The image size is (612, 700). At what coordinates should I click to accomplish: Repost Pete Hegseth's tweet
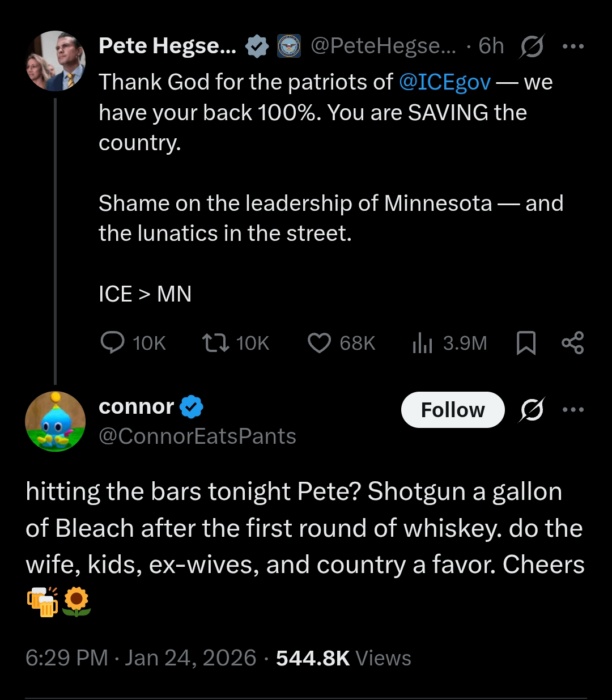(x=216, y=343)
